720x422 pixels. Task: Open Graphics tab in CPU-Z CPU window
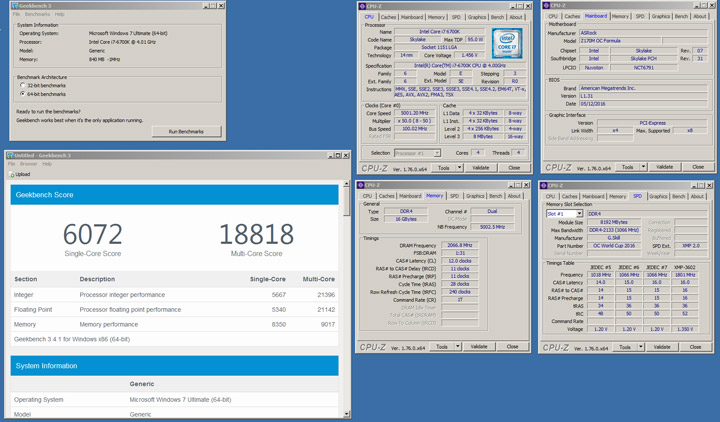point(477,17)
